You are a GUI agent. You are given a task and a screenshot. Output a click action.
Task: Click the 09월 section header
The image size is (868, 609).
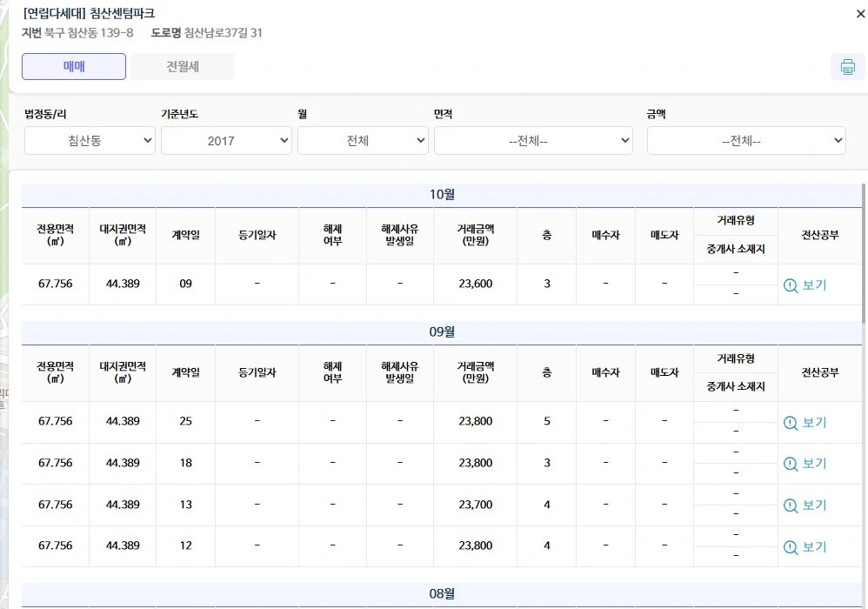pyautogui.click(x=442, y=332)
